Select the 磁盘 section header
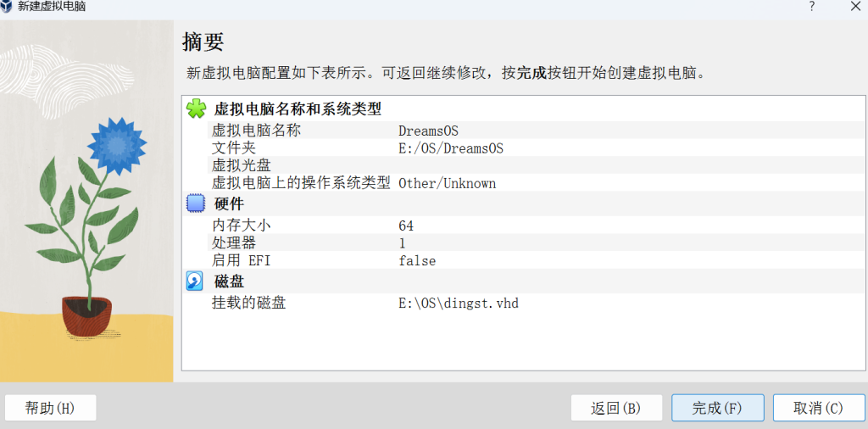 229,281
